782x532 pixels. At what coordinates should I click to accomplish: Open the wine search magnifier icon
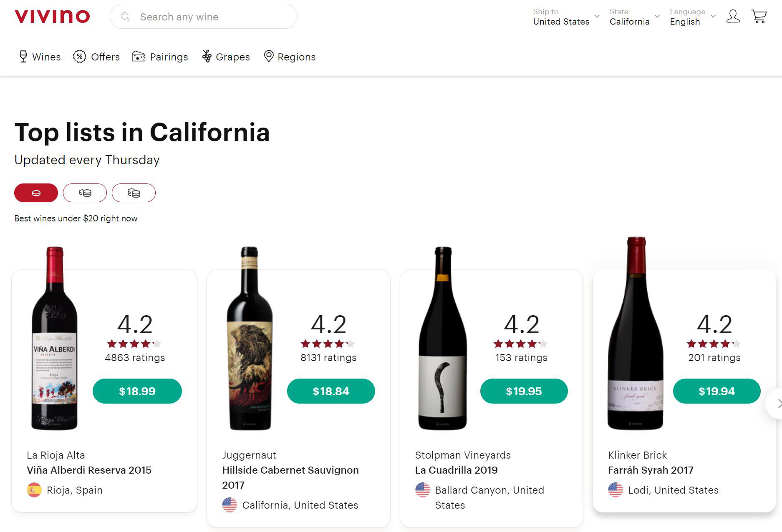(x=126, y=17)
